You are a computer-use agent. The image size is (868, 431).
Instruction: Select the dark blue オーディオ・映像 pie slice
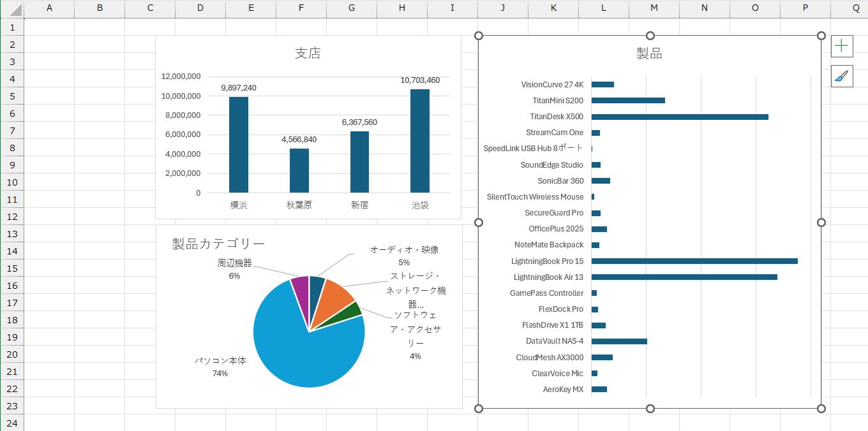pyautogui.click(x=316, y=292)
